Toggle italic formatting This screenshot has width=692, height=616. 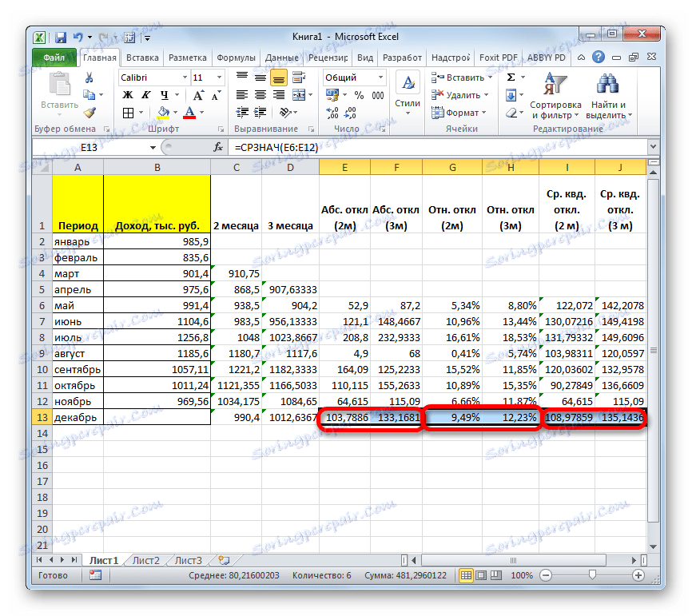click(x=145, y=96)
